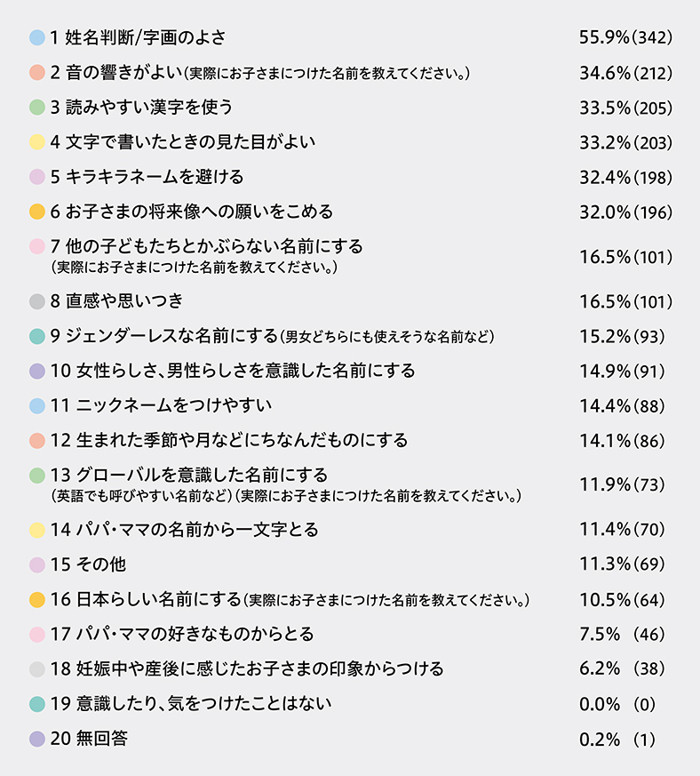Select the teal dot beside ジェンダーレスな名前にする

tap(36, 337)
